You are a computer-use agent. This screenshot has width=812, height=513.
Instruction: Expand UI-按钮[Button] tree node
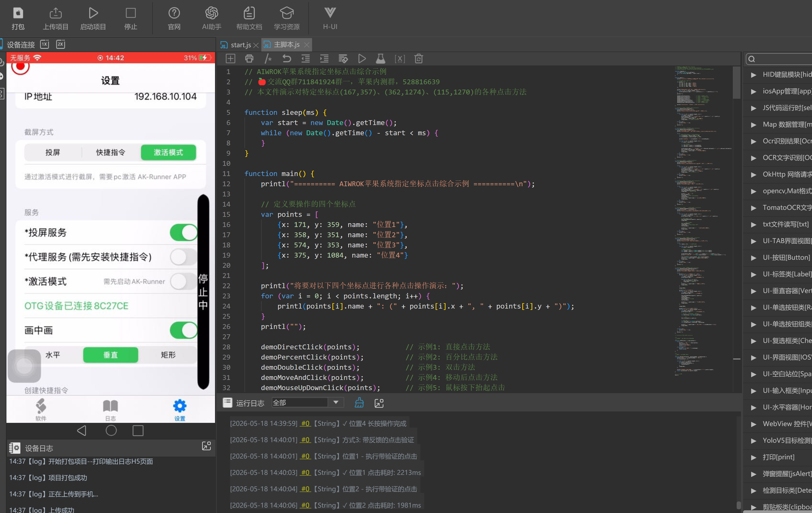pyautogui.click(x=753, y=258)
